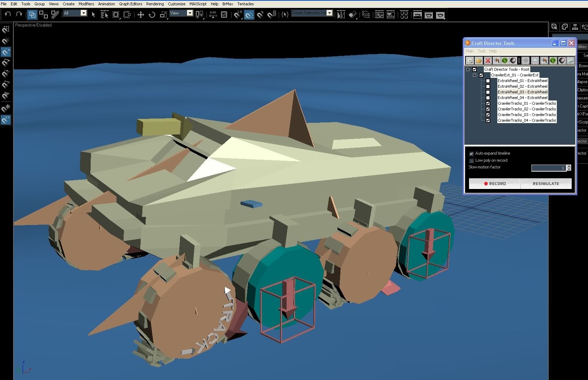This screenshot has height=380, width=588.
Task: Click the XY magnet icon in left toolbar
Action: click(x=6, y=120)
